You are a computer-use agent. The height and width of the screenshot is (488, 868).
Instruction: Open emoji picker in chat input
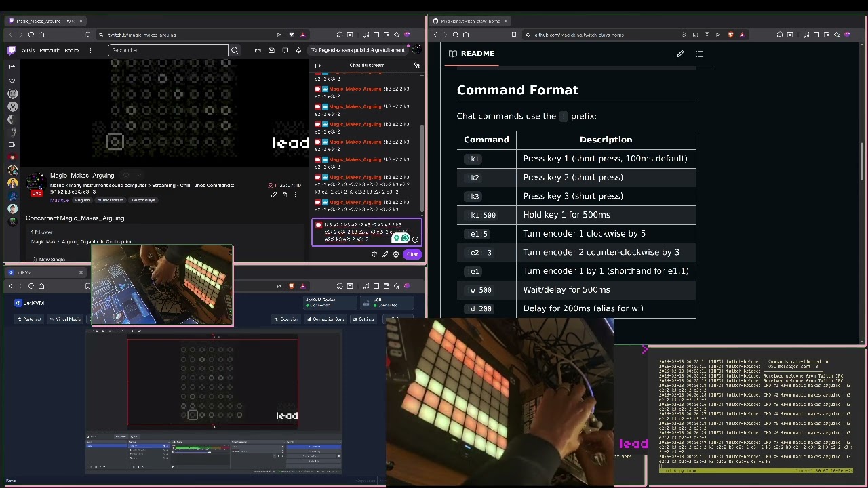[x=415, y=239]
